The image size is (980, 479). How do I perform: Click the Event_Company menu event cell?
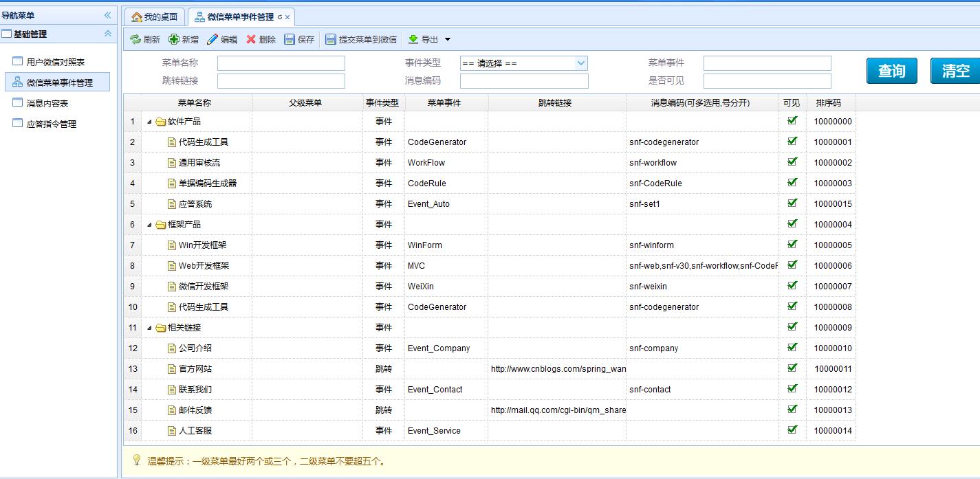point(446,348)
